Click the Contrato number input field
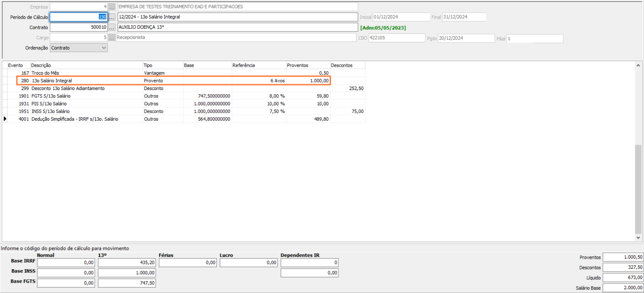This screenshot has width=644, height=293. [79, 27]
